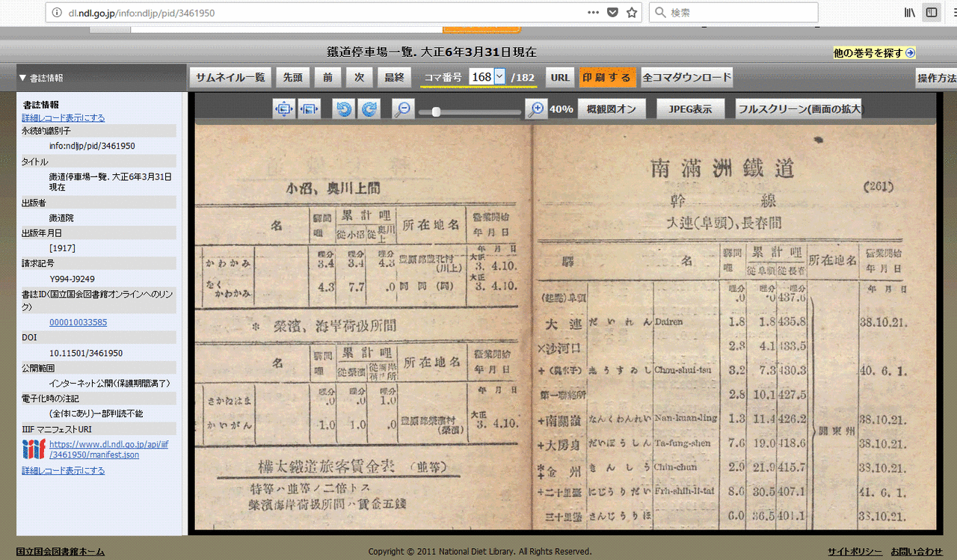Click the page title 鐵道停車場一覽 heading
The image size is (957, 560).
point(431,52)
